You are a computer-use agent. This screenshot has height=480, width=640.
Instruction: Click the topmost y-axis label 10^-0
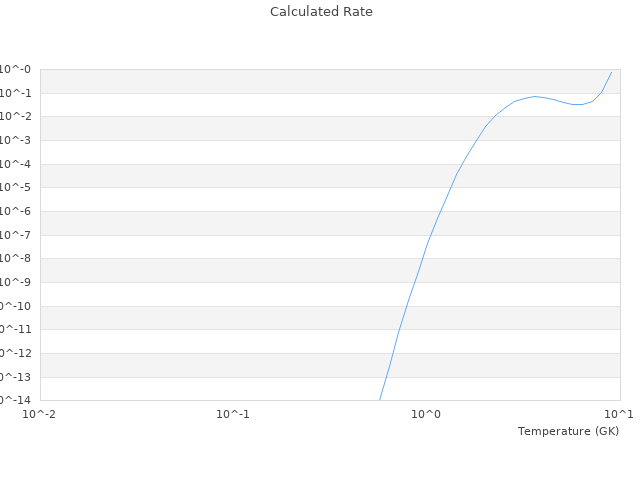[x=16, y=70]
